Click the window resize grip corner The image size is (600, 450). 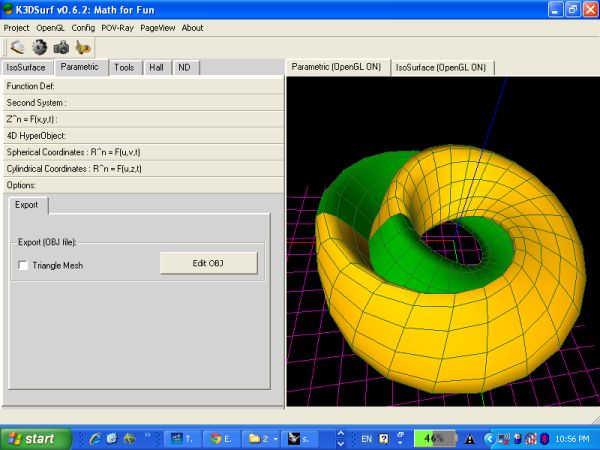pyautogui.click(x=595, y=420)
